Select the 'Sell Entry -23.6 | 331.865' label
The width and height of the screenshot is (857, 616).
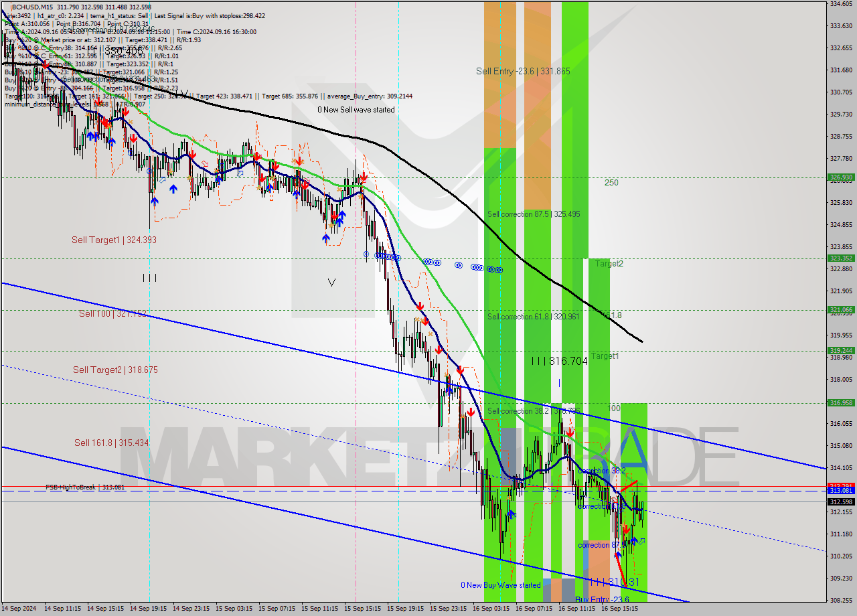[x=523, y=71]
